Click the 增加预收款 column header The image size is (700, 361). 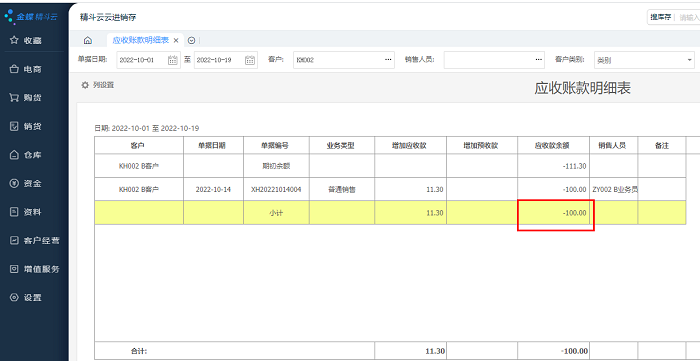482,145
